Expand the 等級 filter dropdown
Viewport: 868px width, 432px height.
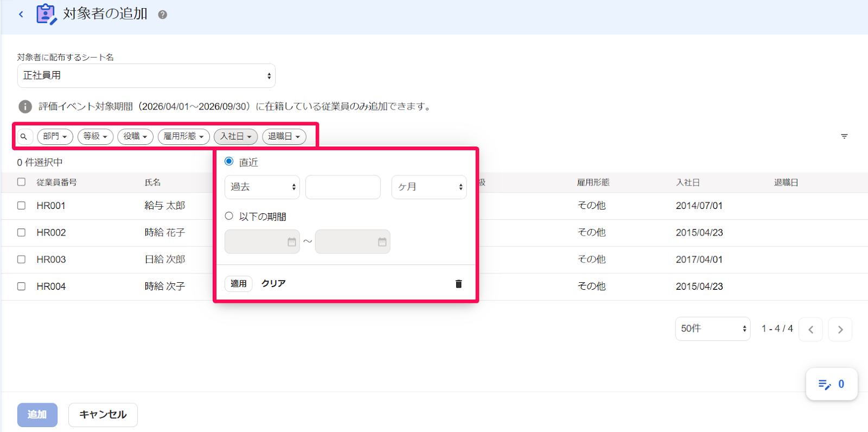click(95, 136)
